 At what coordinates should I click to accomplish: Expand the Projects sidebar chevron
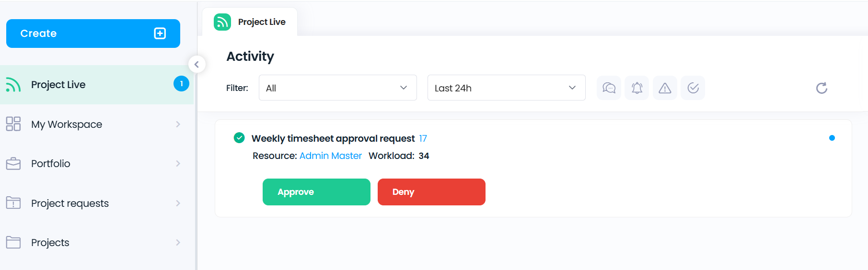[178, 243]
